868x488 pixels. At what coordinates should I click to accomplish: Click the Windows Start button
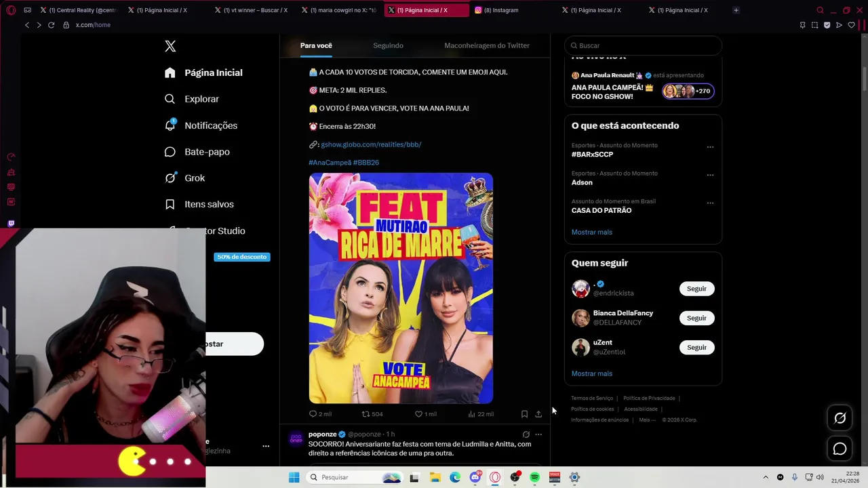pyautogui.click(x=294, y=477)
